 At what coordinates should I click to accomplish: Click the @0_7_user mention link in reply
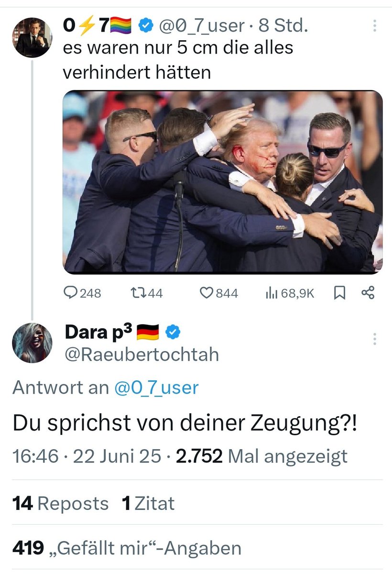pos(156,387)
